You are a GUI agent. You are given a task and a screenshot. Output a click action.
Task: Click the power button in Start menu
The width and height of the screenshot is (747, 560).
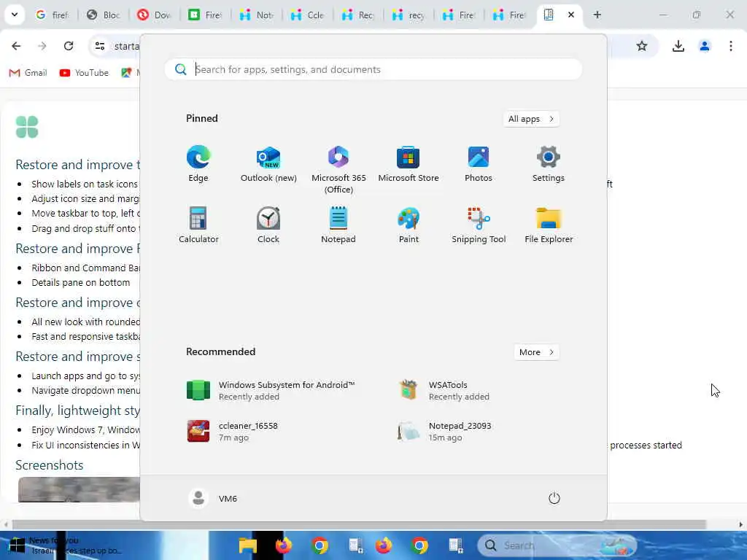coord(554,499)
